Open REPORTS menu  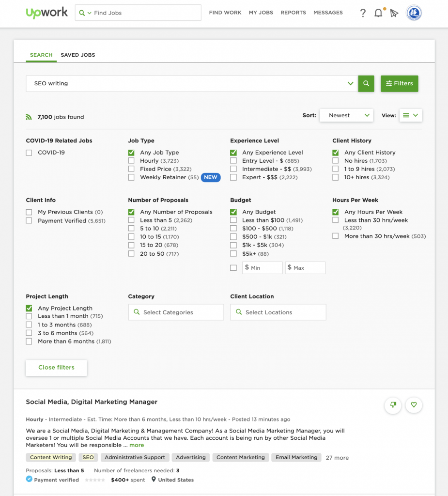pyautogui.click(x=294, y=13)
